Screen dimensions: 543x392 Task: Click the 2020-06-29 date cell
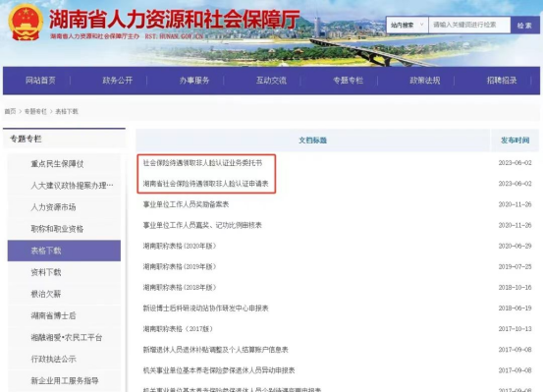coord(515,246)
